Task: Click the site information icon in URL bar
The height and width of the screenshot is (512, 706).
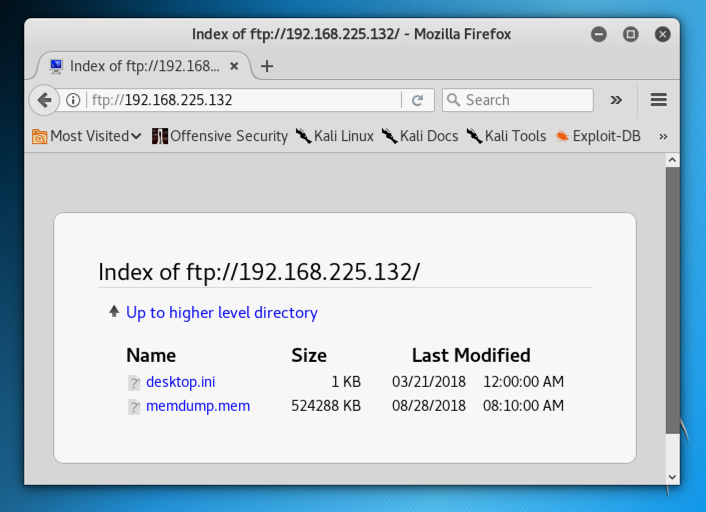Action: [x=73, y=100]
